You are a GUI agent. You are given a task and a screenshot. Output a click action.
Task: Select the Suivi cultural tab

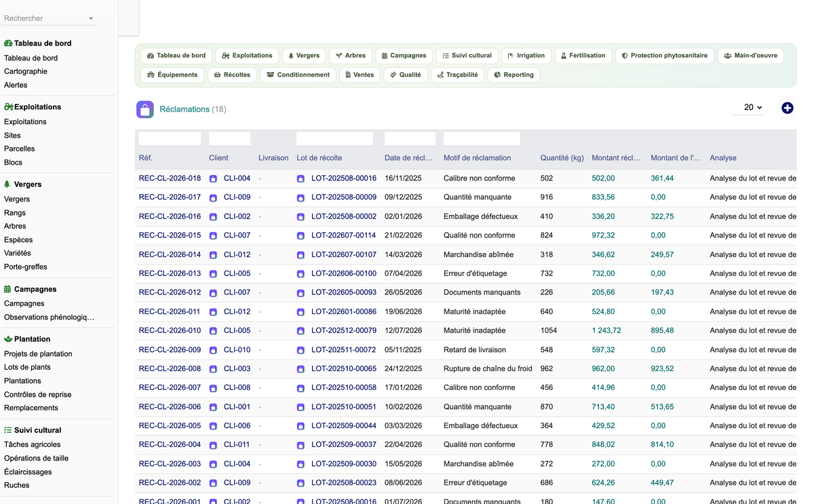(x=467, y=56)
